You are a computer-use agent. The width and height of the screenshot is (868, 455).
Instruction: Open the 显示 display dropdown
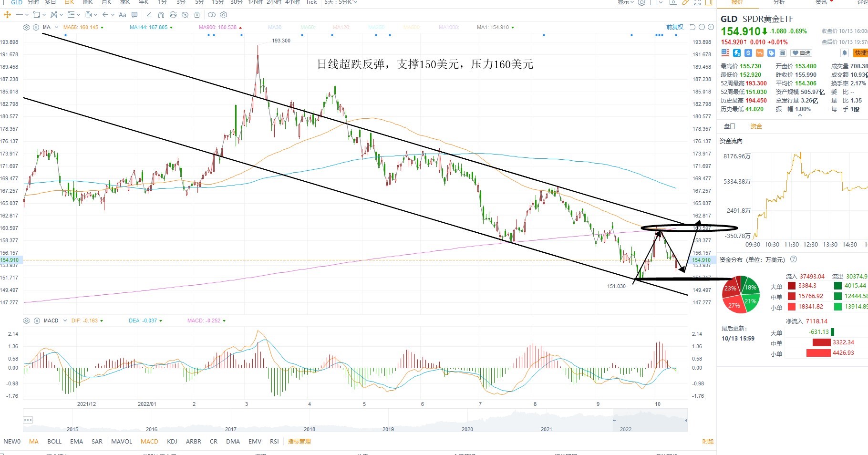click(x=626, y=2)
